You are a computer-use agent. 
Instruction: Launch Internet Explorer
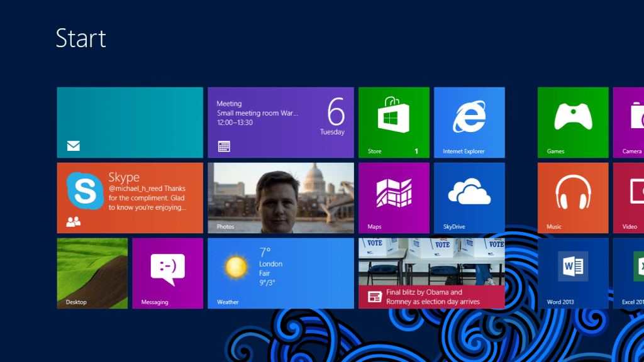click(x=469, y=123)
